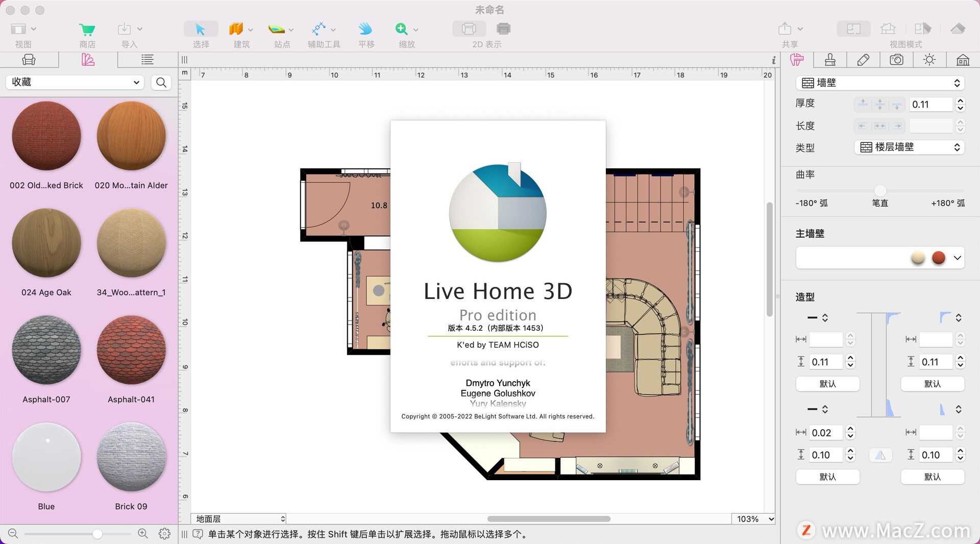The image size is (980, 544).
Task: Expand the 主墙壁 material chevron
Action: click(x=957, y=258)
